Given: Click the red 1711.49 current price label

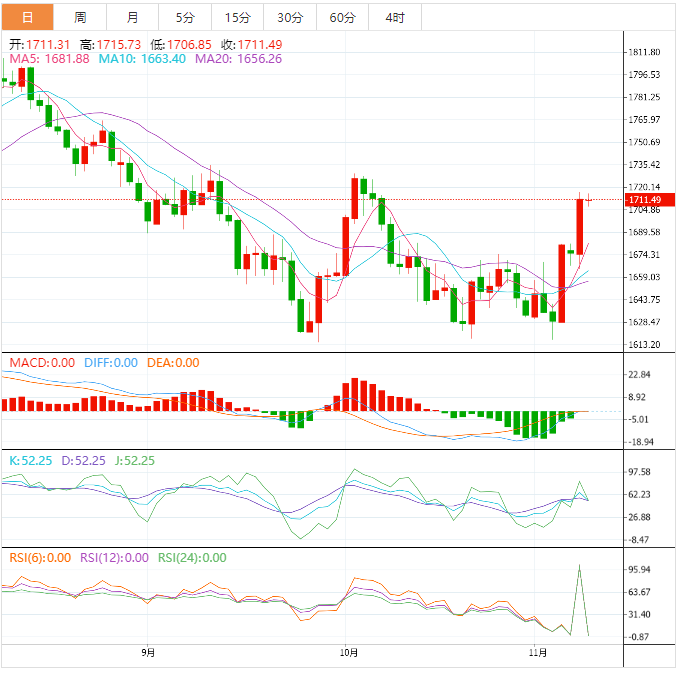Looking at the screenshot, I should pos(649,200).
